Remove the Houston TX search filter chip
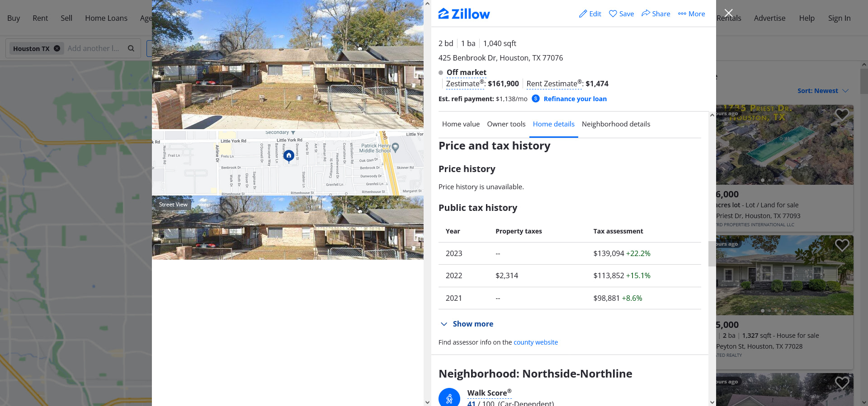Image resolution: width=868 pixels, height=406 pixels. click(x=57, y=48)
